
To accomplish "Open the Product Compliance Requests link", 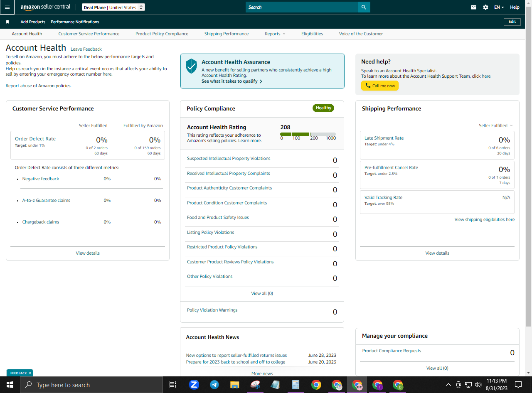I will [x=392, y=351].
